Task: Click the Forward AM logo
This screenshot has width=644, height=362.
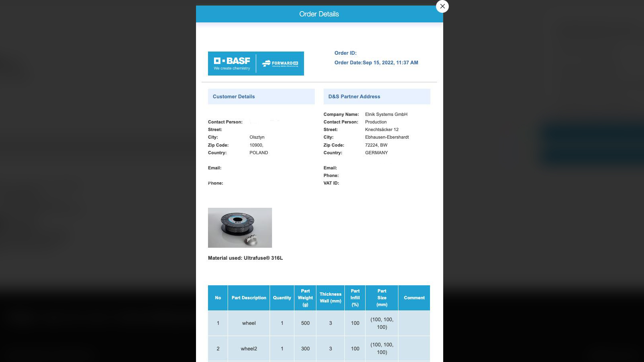Action: click(280, 63)
